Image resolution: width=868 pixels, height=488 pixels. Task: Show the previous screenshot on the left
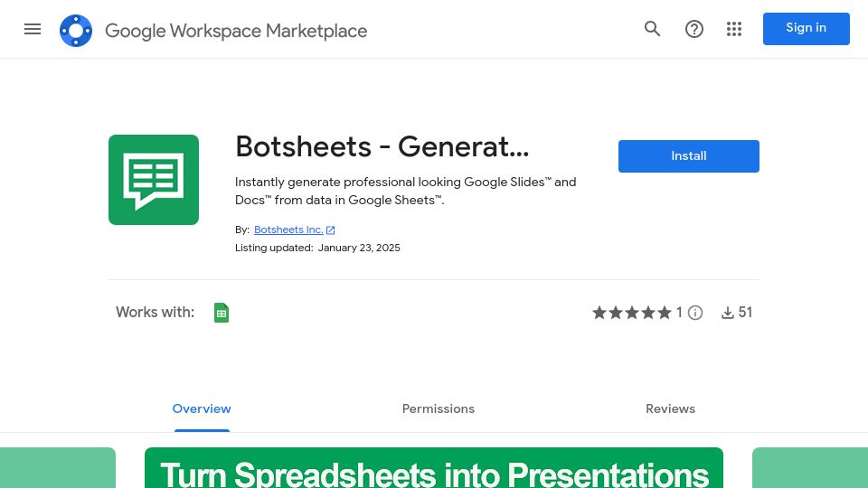pos(58,467)
